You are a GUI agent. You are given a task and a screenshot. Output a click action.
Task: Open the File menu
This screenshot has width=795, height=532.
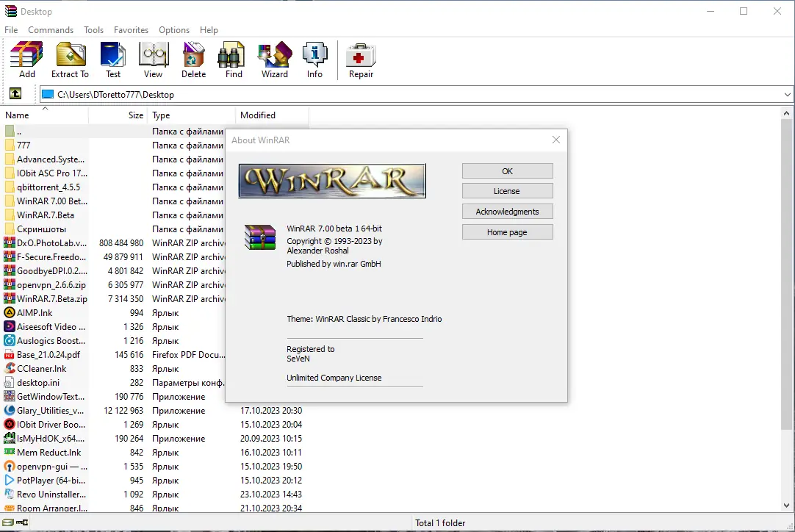11,30
